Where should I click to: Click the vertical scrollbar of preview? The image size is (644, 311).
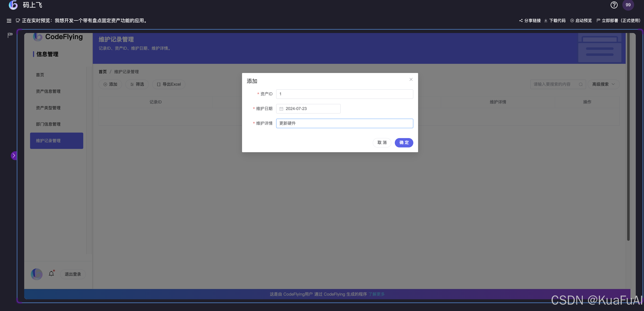tap(628, 137)
